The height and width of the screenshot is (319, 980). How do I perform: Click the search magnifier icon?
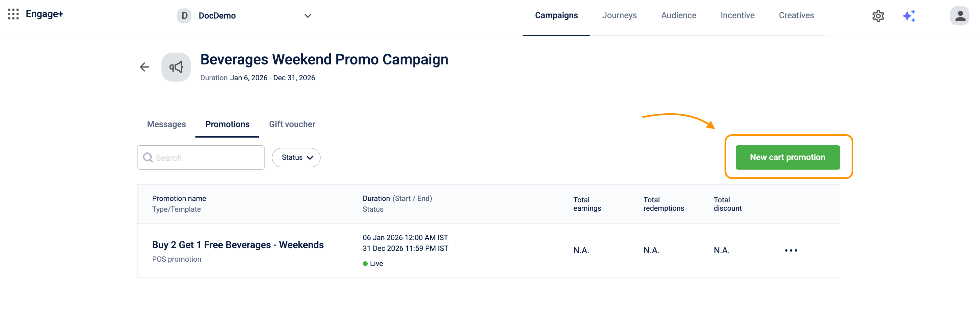point(148,157)
